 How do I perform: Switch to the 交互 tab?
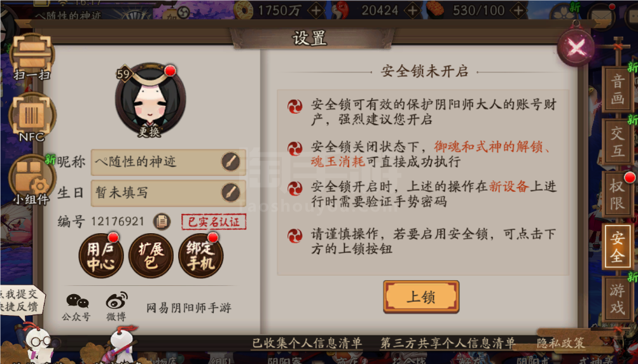(x=617, y=142)
